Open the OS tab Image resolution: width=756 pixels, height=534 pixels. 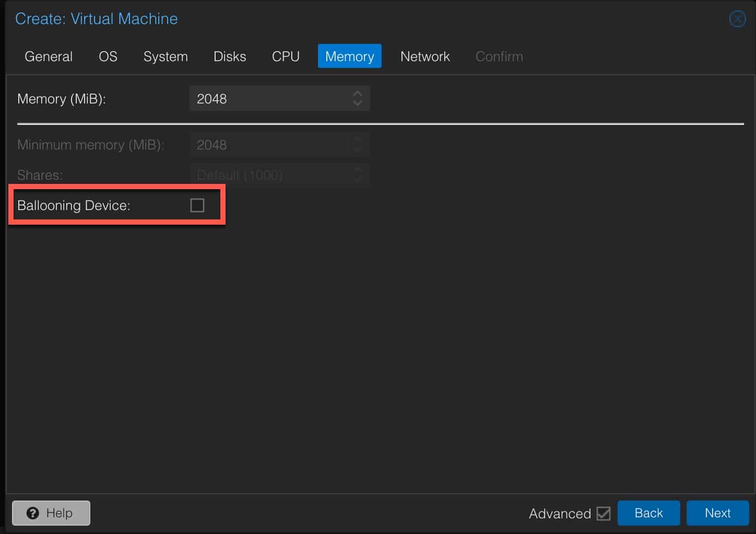tap(108, 56)
